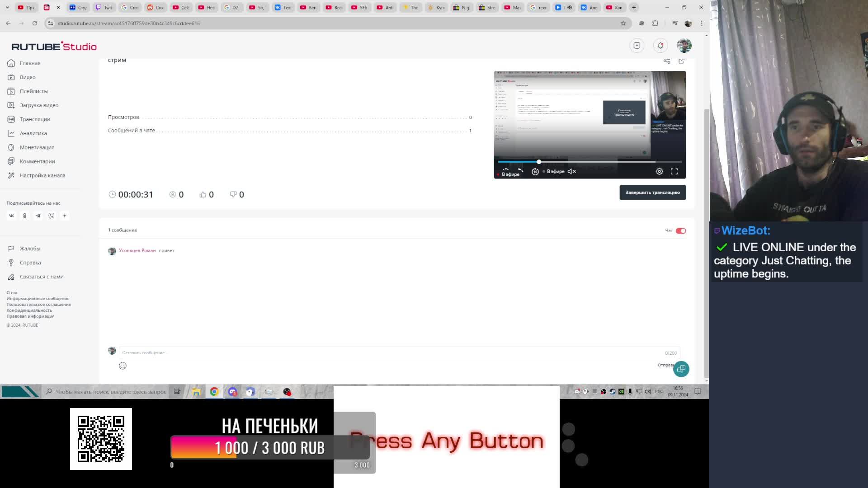Screen dimensions: 868x488
Task: Click Завершить трансляцию button
Action: coord(652,192)
